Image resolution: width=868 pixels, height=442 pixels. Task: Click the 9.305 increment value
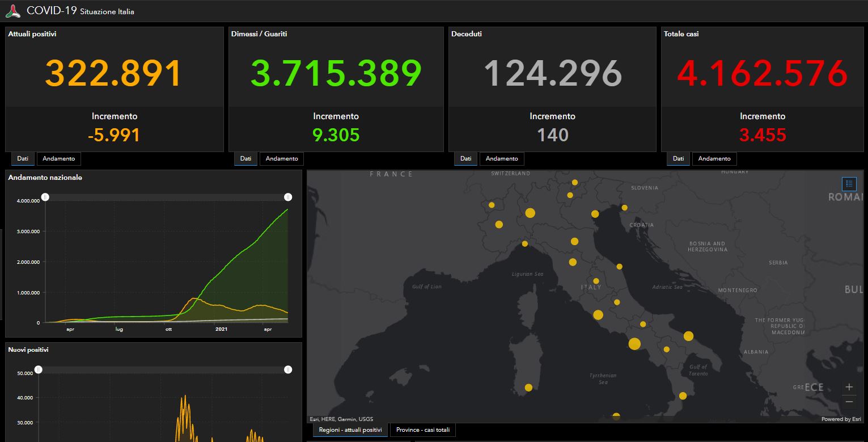click(336, 135)
